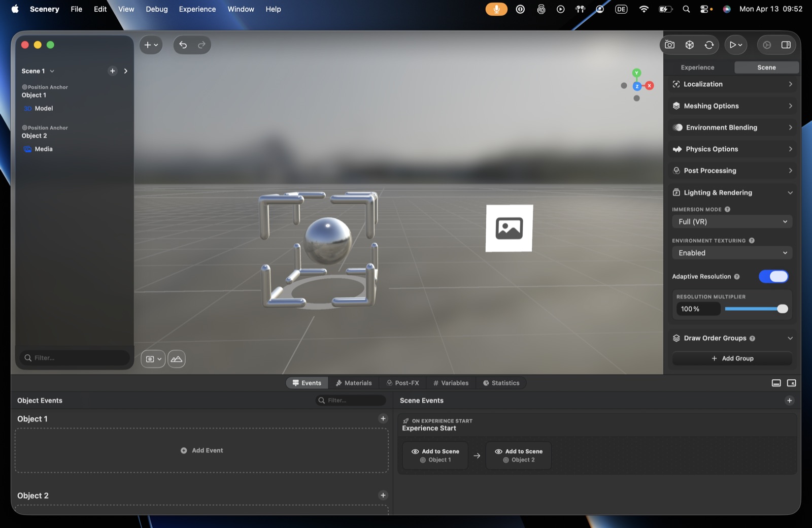Image resolution: width=812 pixels, height=528 pixels.
Task: Expand the Localization section
Action: [732, 84]
